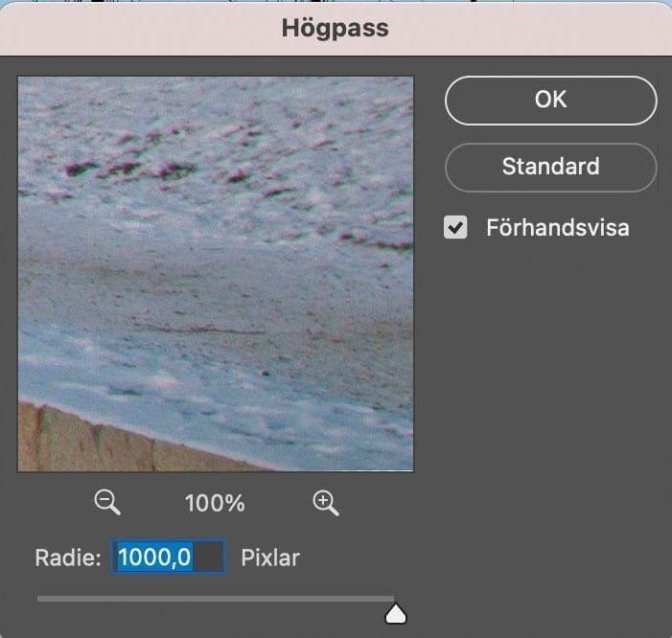Confirm the filter with OK
This screenshot has height=638, width=672.
point(550,101)
